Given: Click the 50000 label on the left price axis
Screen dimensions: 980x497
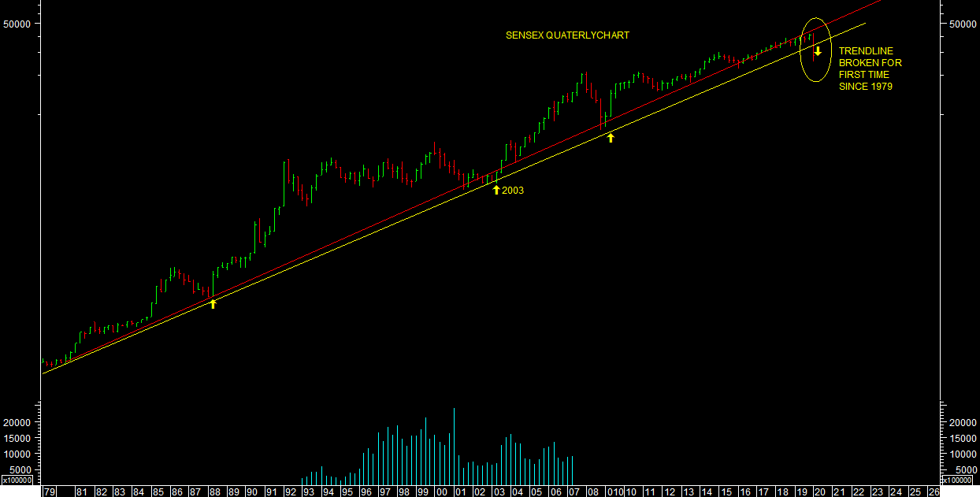Looking at the screenshot, I should [x=19, y=24].
